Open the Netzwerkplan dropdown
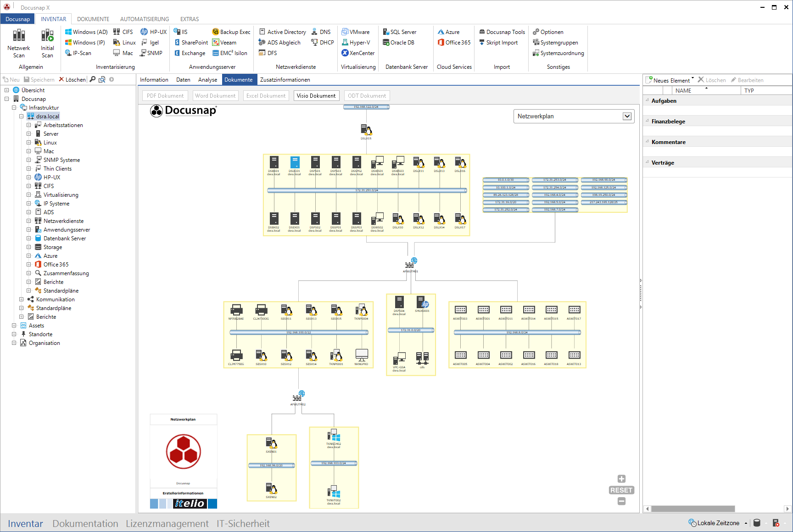Image resolution: width=793 pixels, height=532 pixels. coord(627,116)
